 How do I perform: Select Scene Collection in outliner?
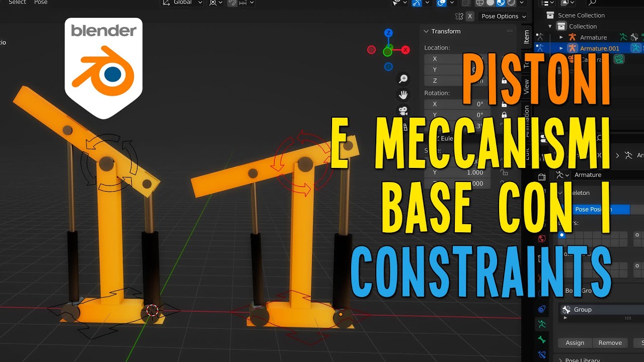click(x=581, y=15)
